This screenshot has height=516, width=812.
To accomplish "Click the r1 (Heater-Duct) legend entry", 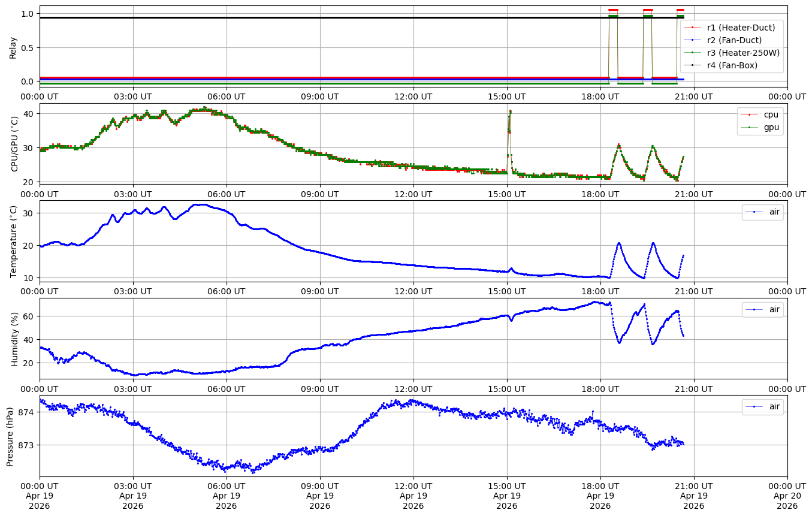I will click(741, 27).
